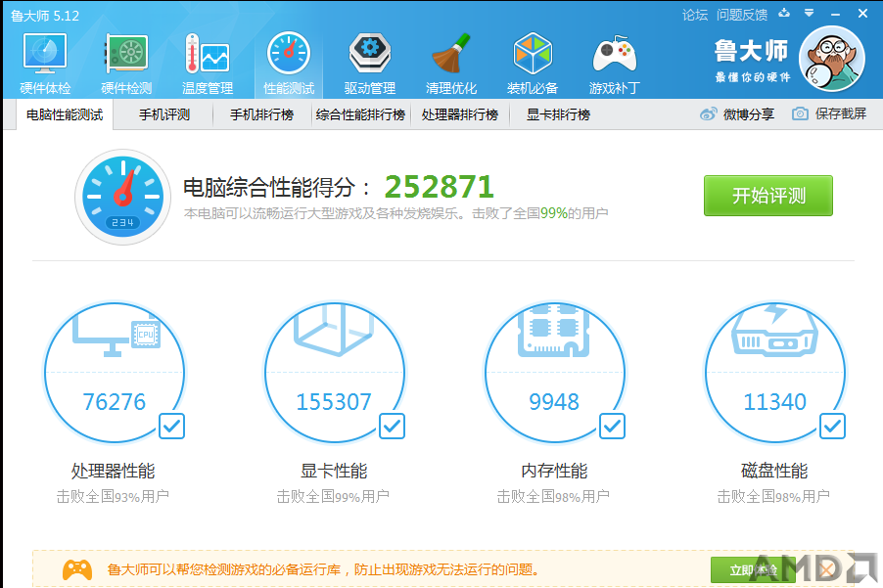Image resolution: width=883 pixels, height=588 pixels.
Task: Click the memory score 9948
Action: pyautogui.click(x=554, y=402)
